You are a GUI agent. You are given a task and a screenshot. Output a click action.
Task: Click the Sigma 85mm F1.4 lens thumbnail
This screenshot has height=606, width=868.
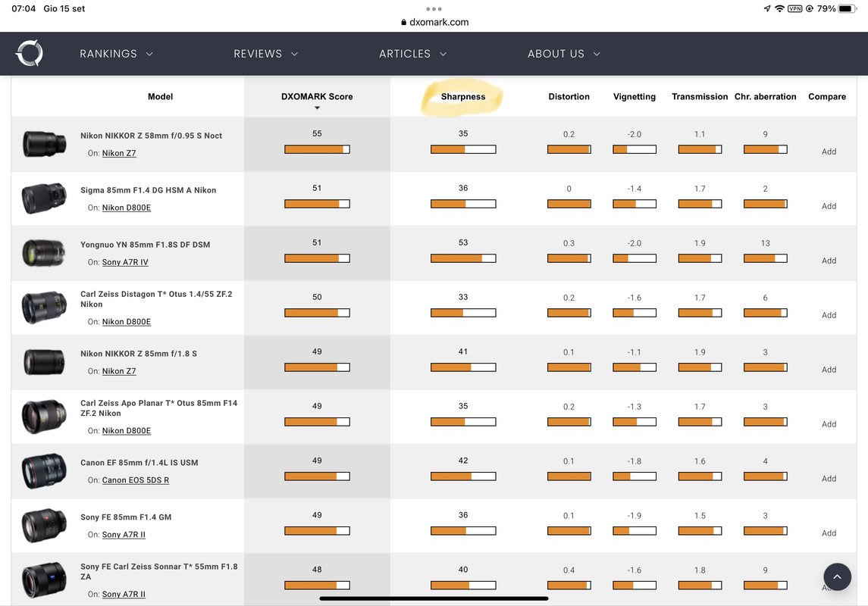[44, 198]
